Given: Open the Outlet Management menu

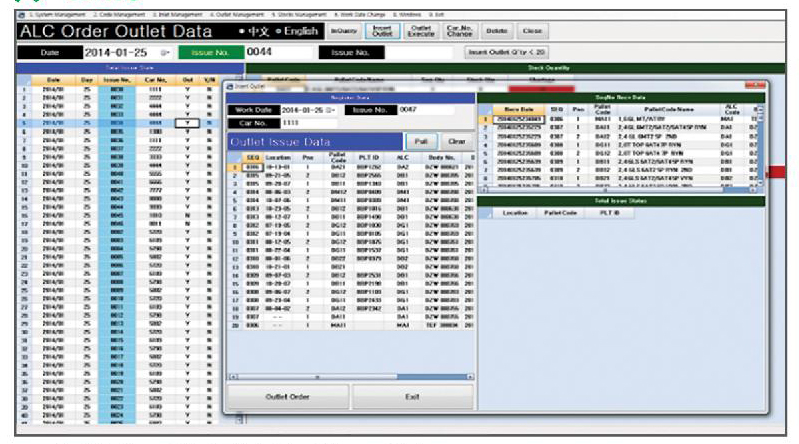Looking at the screenshot, I should click(x=237, y=15).
